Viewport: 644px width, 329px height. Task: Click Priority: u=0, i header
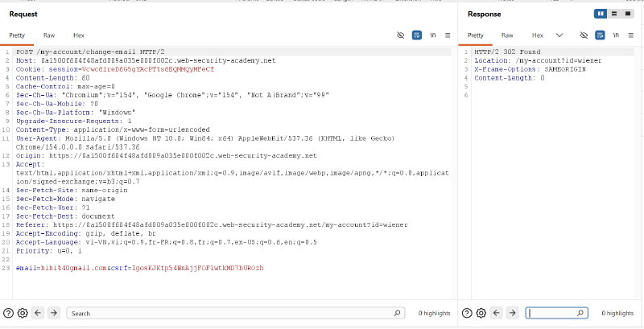pos(48,251)
